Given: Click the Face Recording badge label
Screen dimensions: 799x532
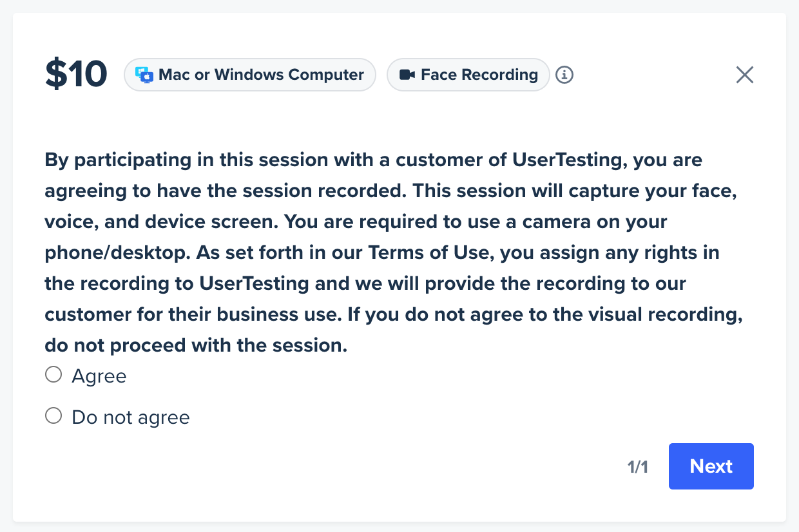Looking at the screenshot, I should (479, 75).
